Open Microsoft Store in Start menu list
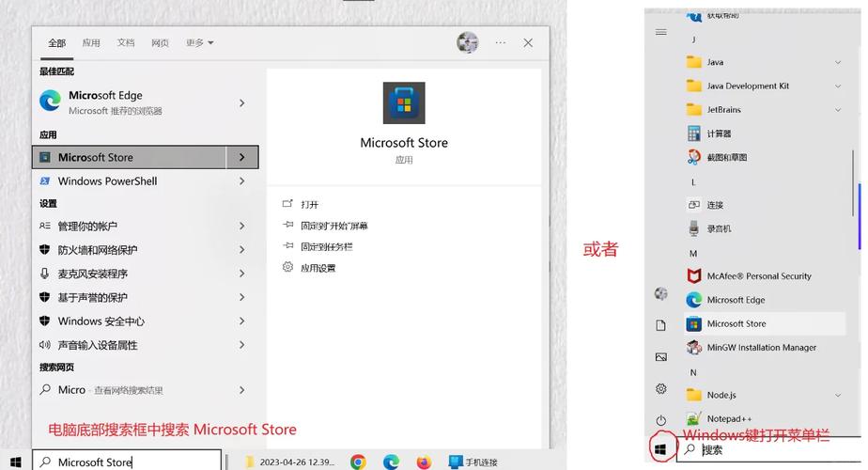 coord(765,323)
